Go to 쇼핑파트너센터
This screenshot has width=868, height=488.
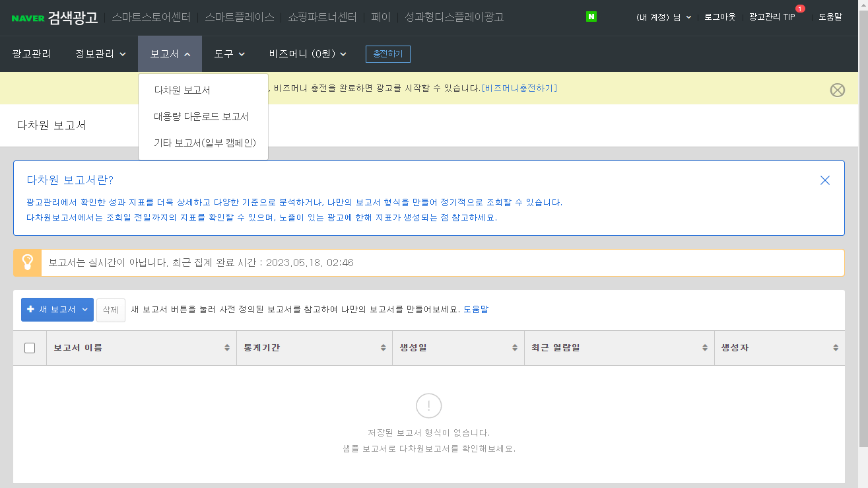[323, 17]
